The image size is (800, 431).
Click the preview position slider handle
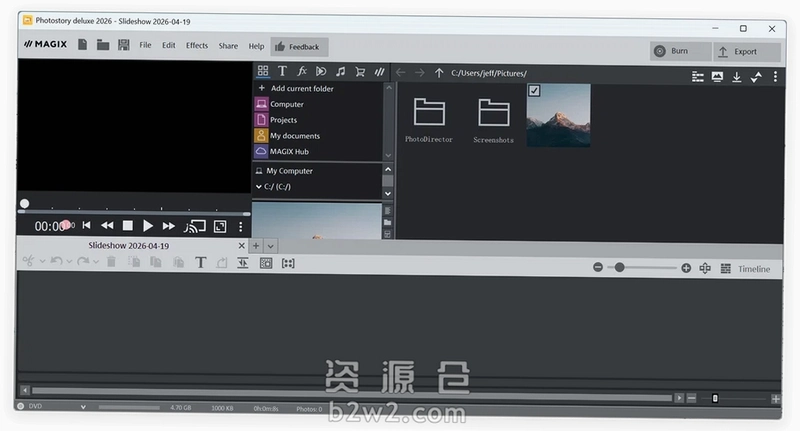coord(24,204)
